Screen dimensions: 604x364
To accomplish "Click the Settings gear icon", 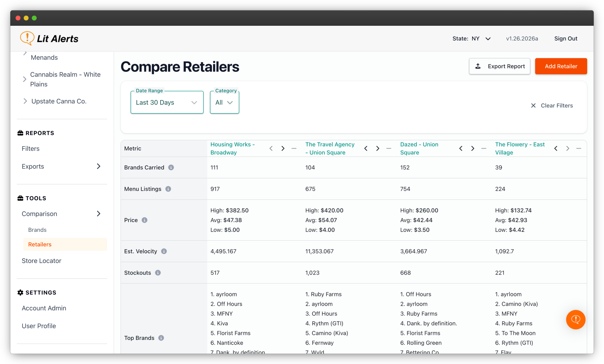I will pyautogui.click(x=20, y=292).
